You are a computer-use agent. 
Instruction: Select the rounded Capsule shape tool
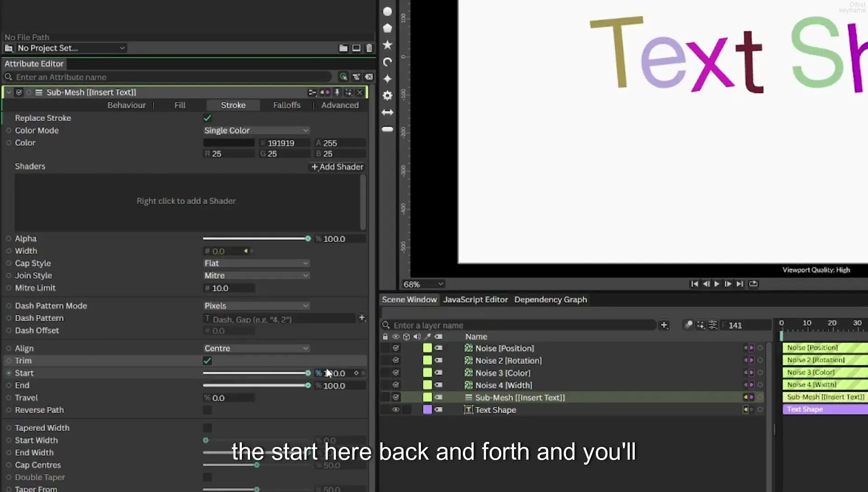click(387, 129)
